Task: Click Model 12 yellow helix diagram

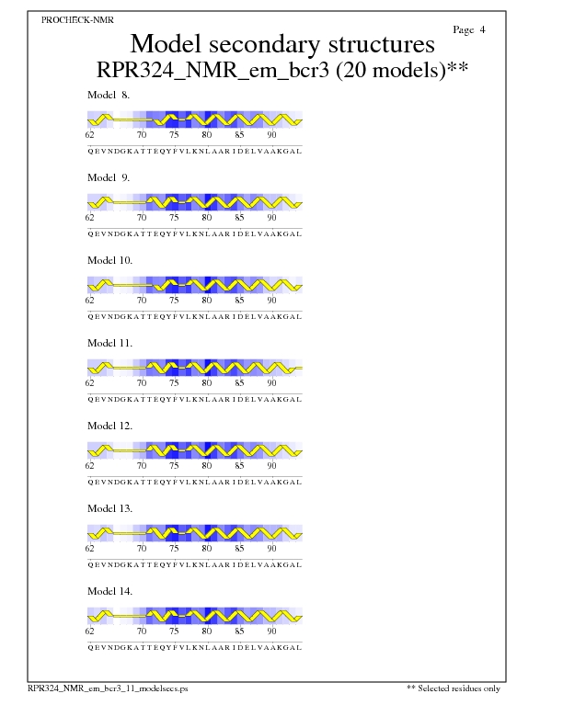Action: pos(194,450)
